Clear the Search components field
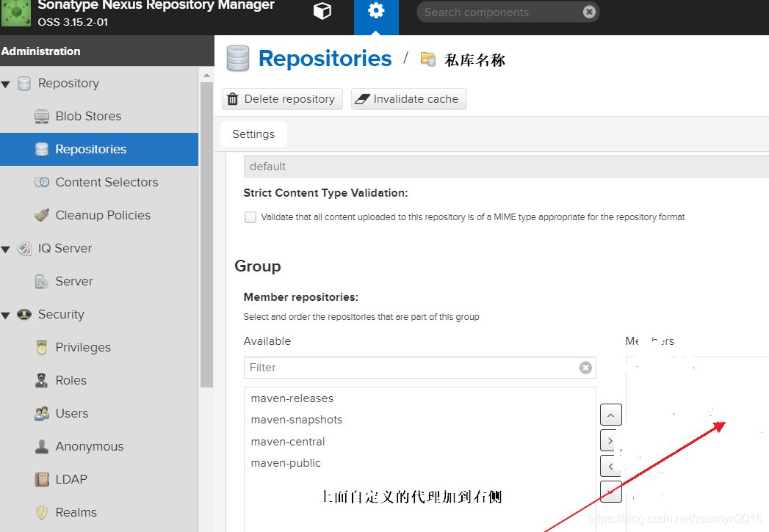 [x=589, y=12]
